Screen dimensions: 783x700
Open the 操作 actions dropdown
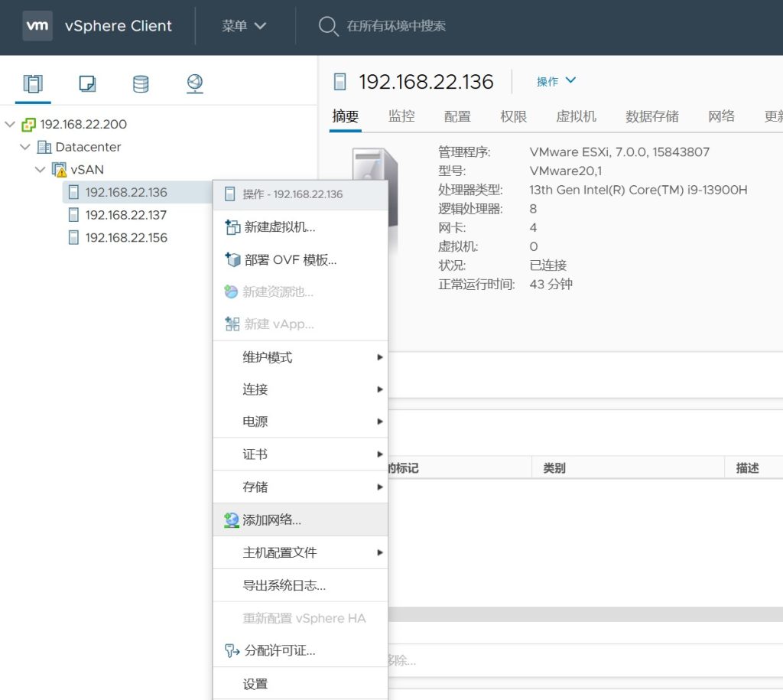(x=556, y=81)
